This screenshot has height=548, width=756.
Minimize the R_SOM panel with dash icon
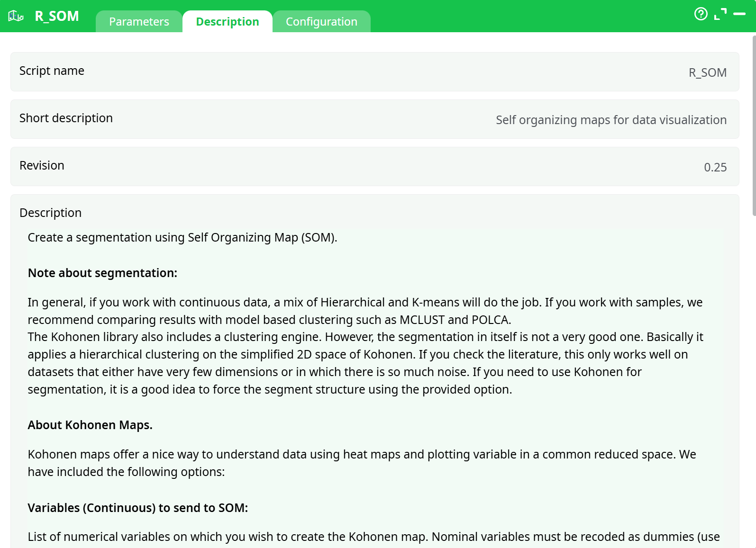pos(739,14)
